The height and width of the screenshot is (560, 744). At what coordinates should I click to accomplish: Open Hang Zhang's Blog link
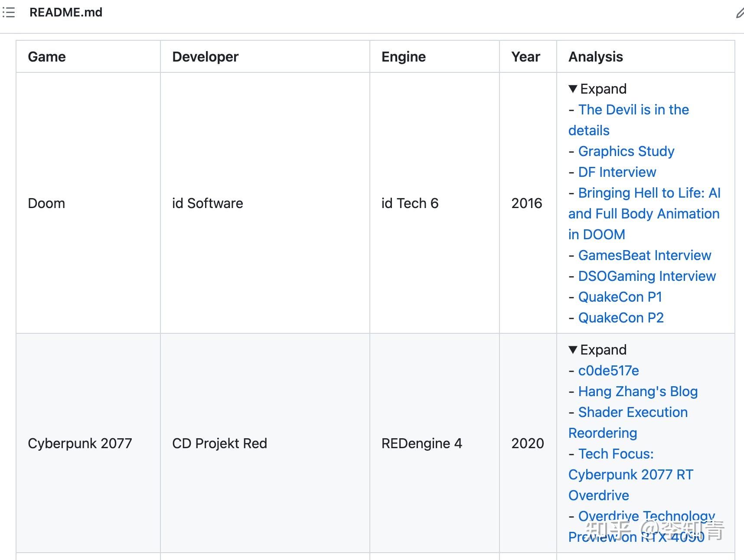click(x=638, y=391)
